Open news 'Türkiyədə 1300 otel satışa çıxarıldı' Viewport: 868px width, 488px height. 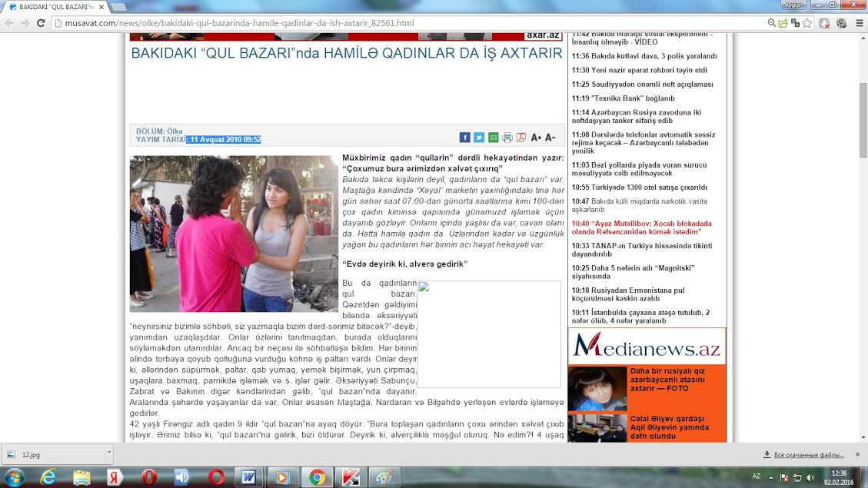640,188
